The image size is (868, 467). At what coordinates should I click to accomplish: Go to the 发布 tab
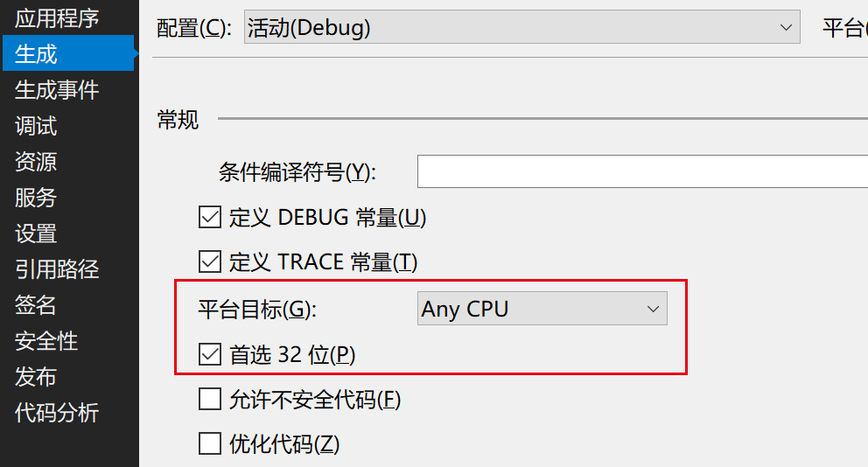coord(36,377)
